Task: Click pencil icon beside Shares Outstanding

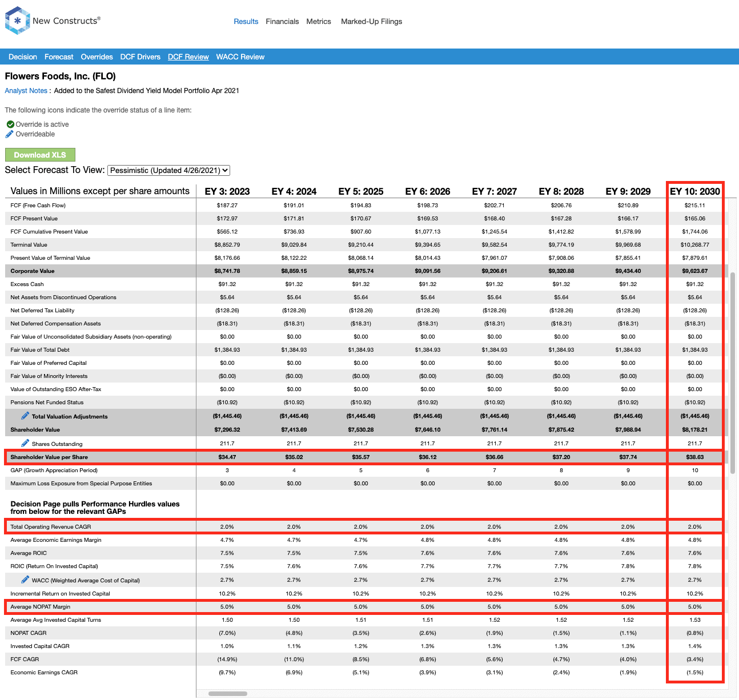Action: coord(25,443)
